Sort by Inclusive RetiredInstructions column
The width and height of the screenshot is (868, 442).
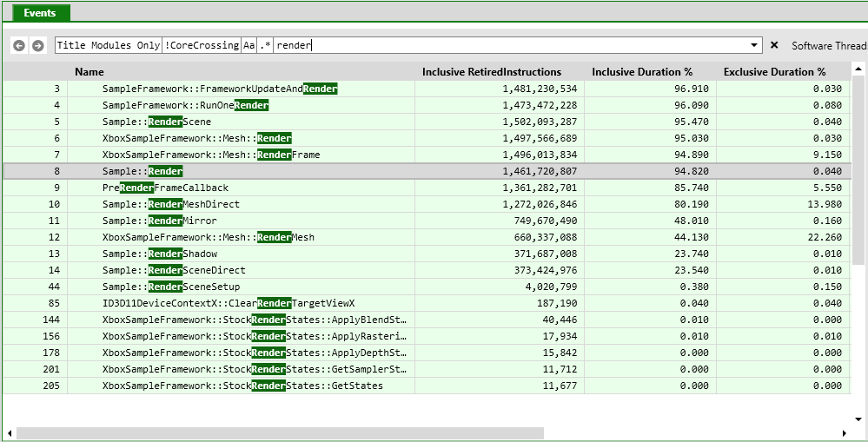pyautogui.click(x=492, y=72)
